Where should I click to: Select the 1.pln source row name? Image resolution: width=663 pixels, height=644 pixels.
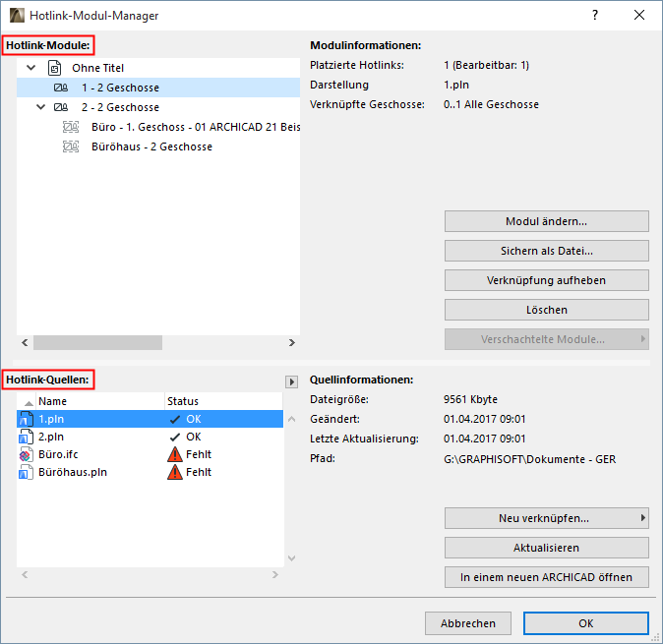click(51, 419)
